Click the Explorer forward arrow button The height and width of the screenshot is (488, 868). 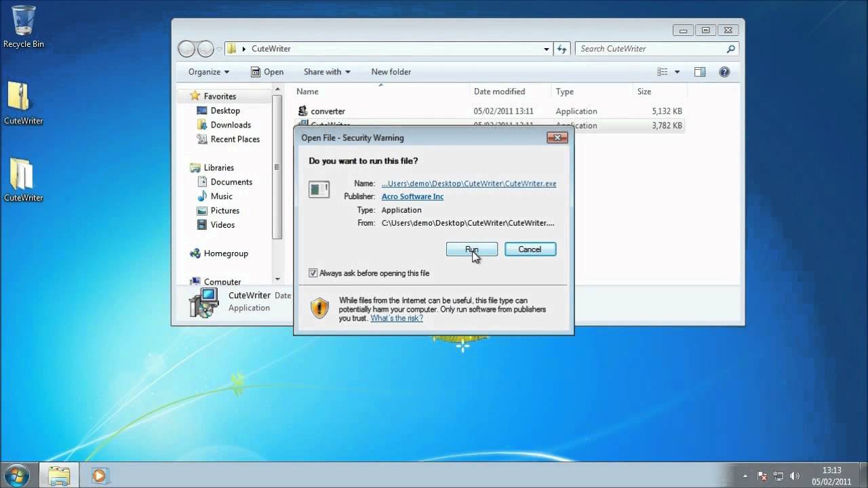[x=205, y=49]
